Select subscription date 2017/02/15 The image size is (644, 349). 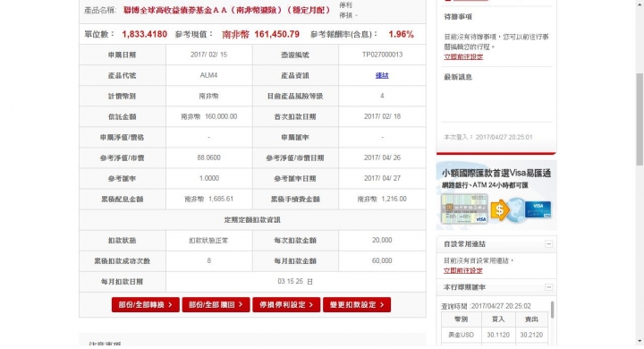point(208,55)
